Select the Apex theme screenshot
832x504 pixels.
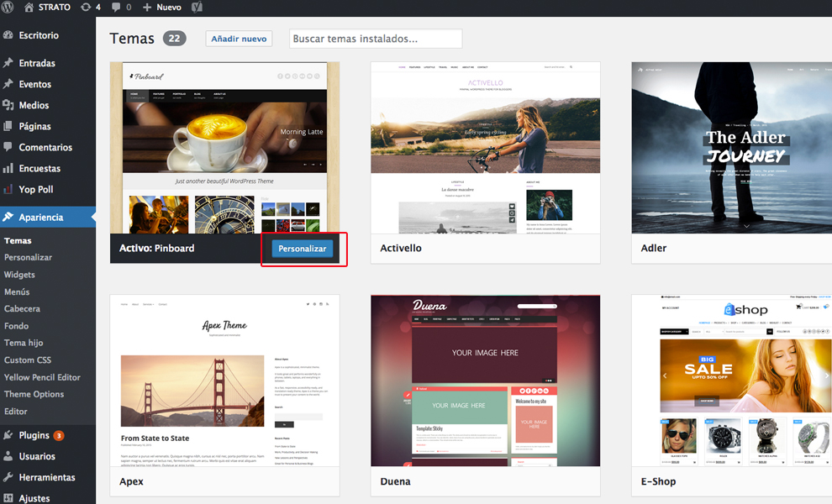[x=224, y=381]
